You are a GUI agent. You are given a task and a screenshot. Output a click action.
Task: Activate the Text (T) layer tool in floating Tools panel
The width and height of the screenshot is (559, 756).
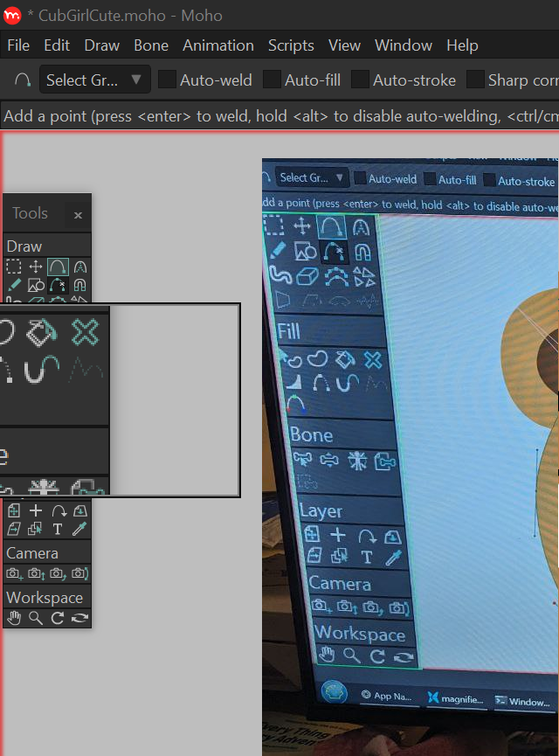[x=58, y=529]
